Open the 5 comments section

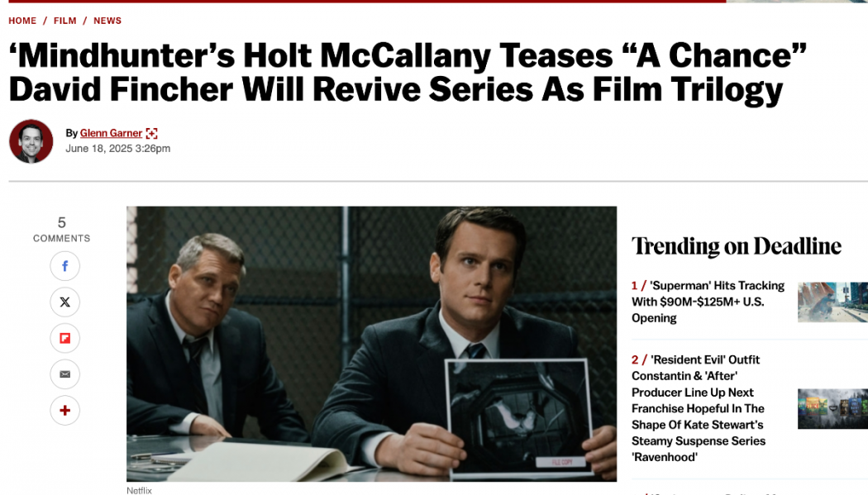click(61, 229)
